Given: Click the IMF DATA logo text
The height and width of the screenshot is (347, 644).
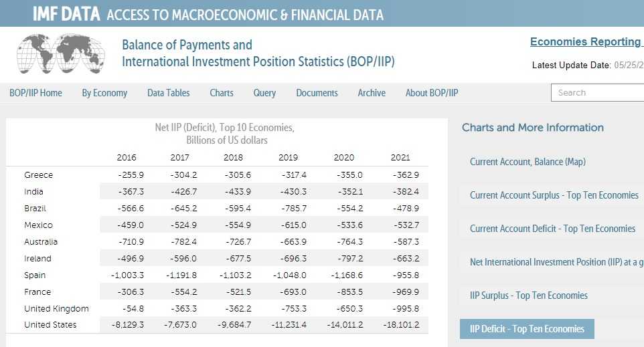Looking at the screenshot, I should [x=66, y=14].
